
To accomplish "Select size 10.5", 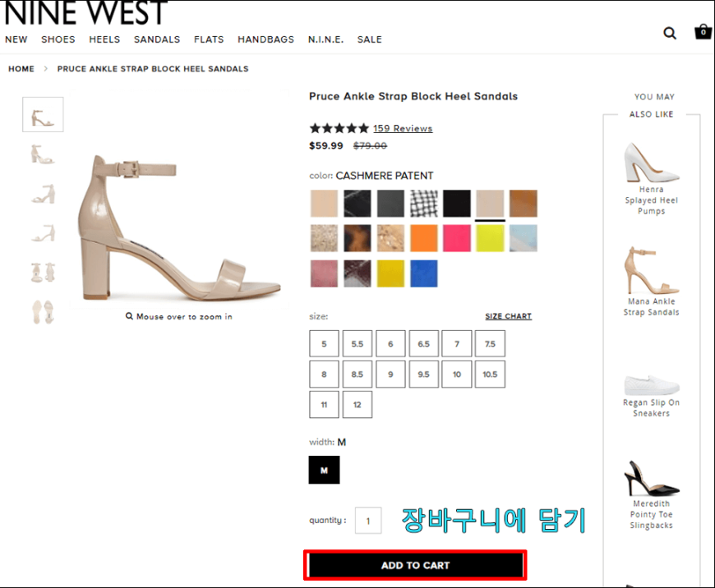I will [490, 374].
